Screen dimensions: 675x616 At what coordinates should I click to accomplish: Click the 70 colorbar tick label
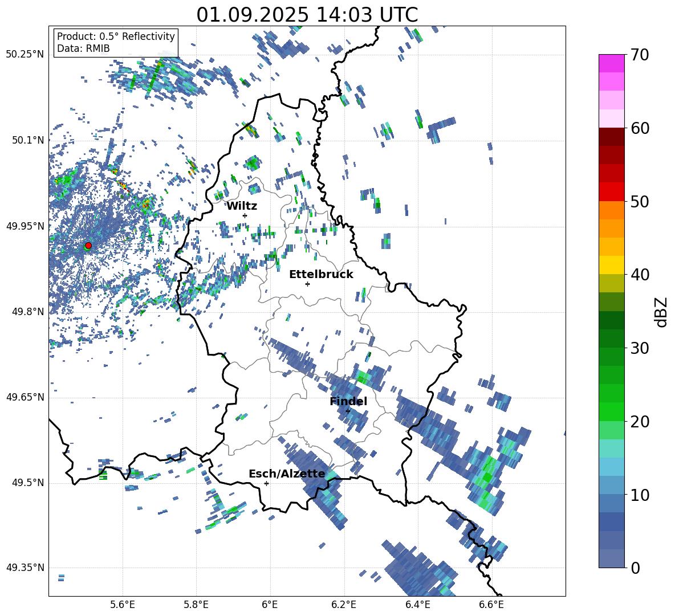coord(640,55)
